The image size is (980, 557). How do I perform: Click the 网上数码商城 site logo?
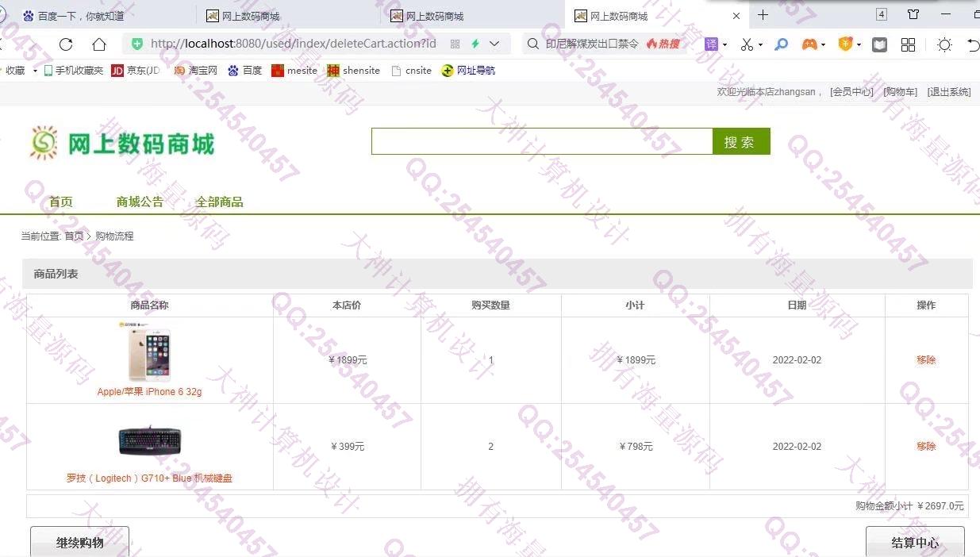pyautogui.click(x=121, y=143)
